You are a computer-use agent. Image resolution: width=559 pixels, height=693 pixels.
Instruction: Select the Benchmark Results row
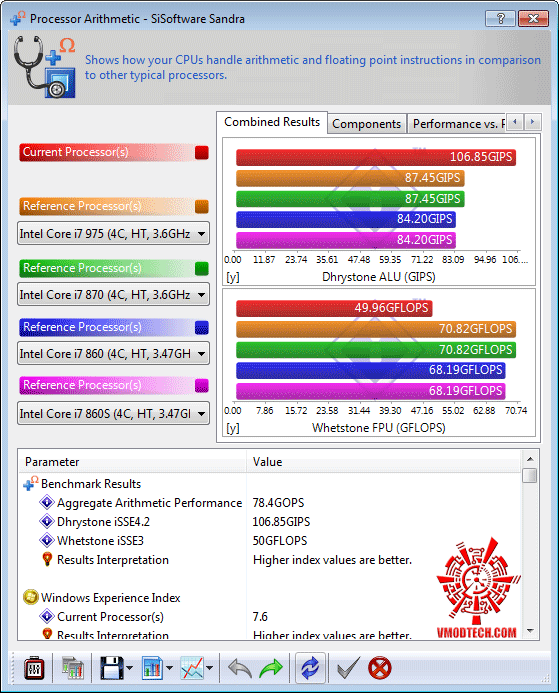270,484
